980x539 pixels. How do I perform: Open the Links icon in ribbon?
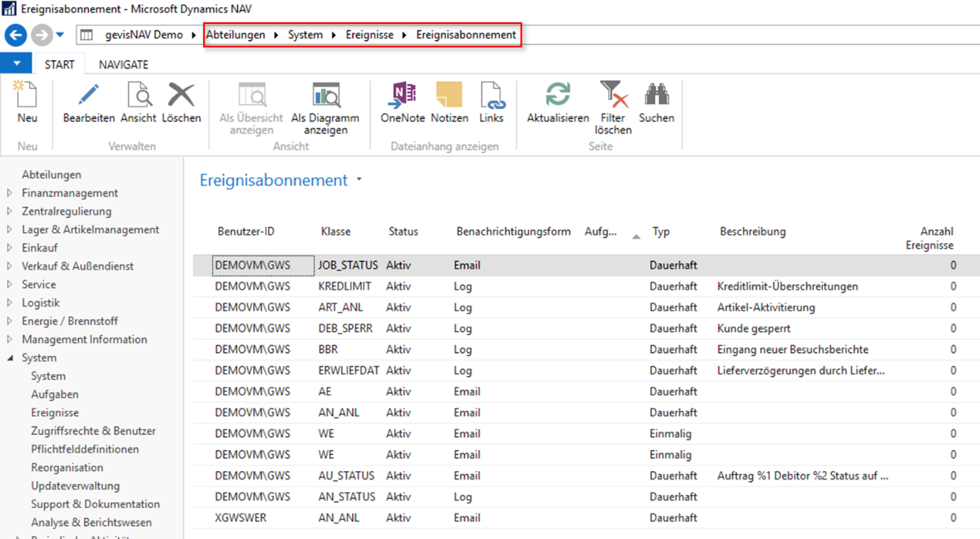click(491, 95)
